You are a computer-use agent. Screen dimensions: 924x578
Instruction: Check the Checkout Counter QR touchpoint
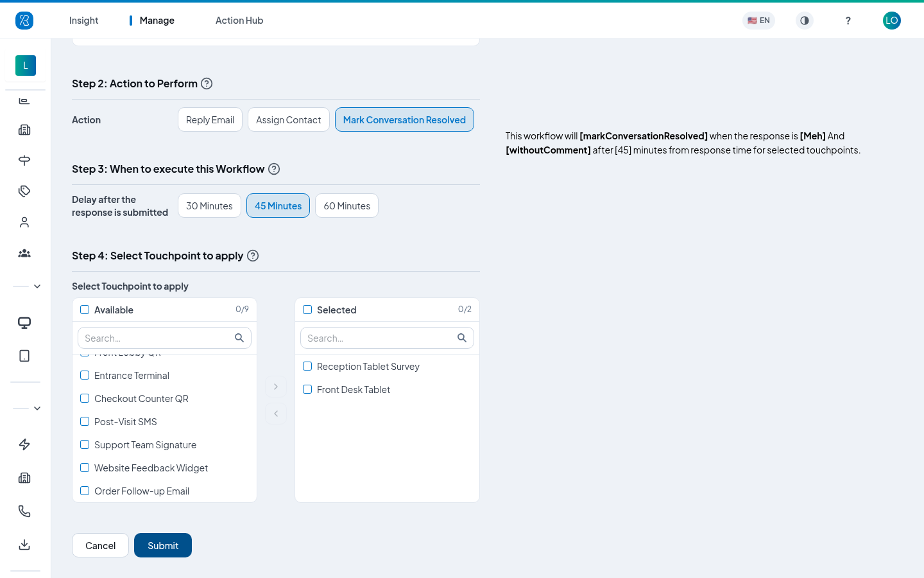[x=85, y=398]
